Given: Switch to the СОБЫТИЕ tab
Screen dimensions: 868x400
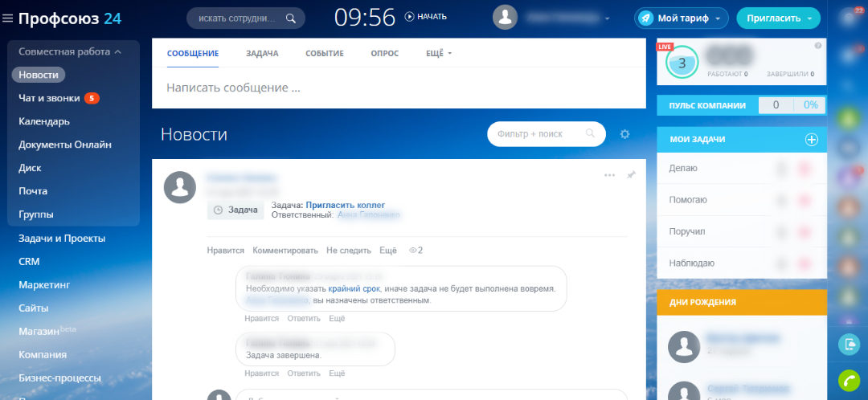Looking at the screenshot, I should (325, 54).
